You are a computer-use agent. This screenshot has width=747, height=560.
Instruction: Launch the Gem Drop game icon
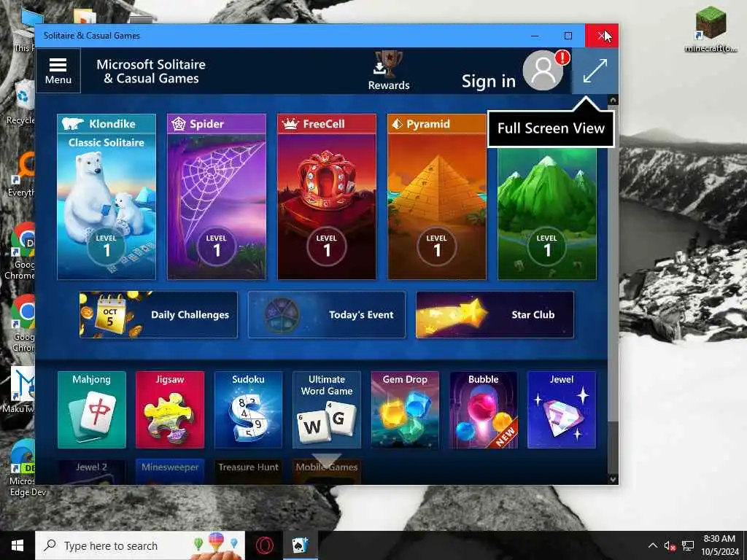tap(405, 410)
